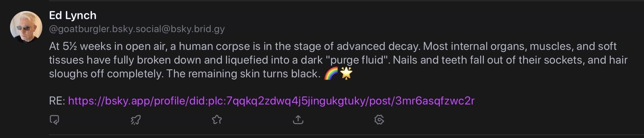The image size is (644, 138).
Task: Open post detail by clicking the corpse decay text
Action: pyautogui.click(x=338, y=60)
